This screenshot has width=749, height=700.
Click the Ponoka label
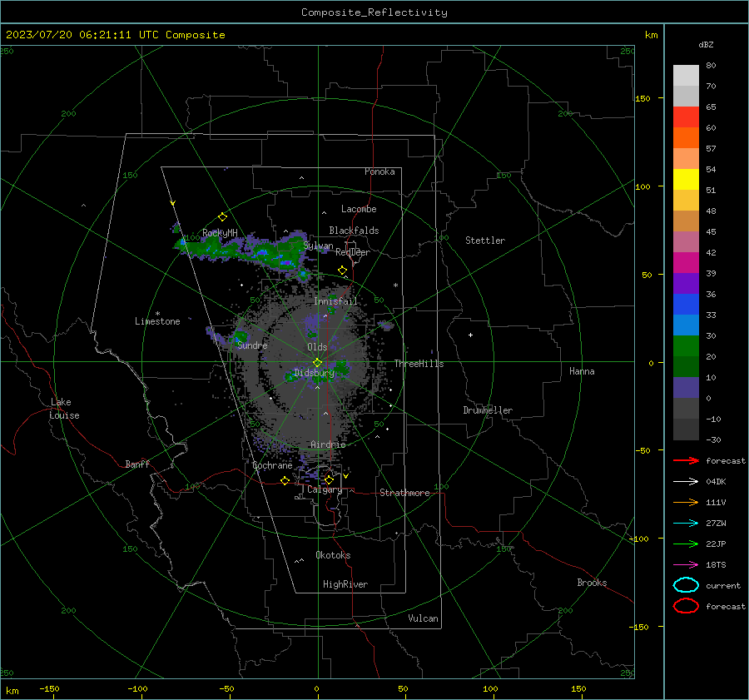[379, 172]
